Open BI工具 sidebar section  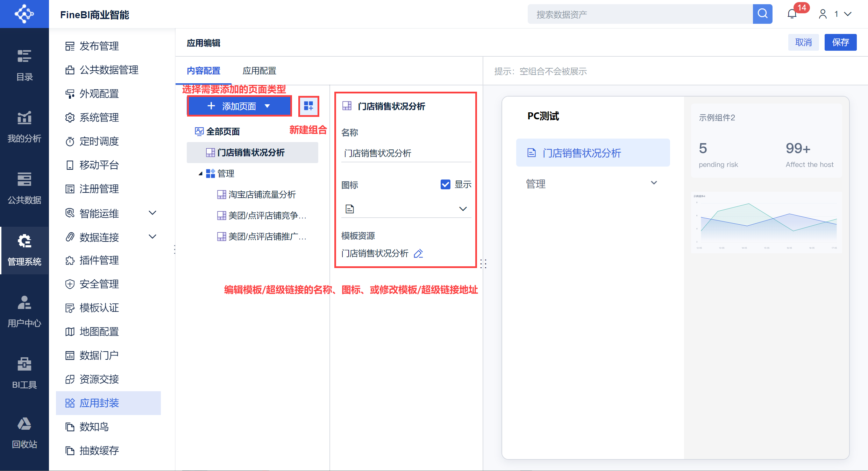click(24, 373)
